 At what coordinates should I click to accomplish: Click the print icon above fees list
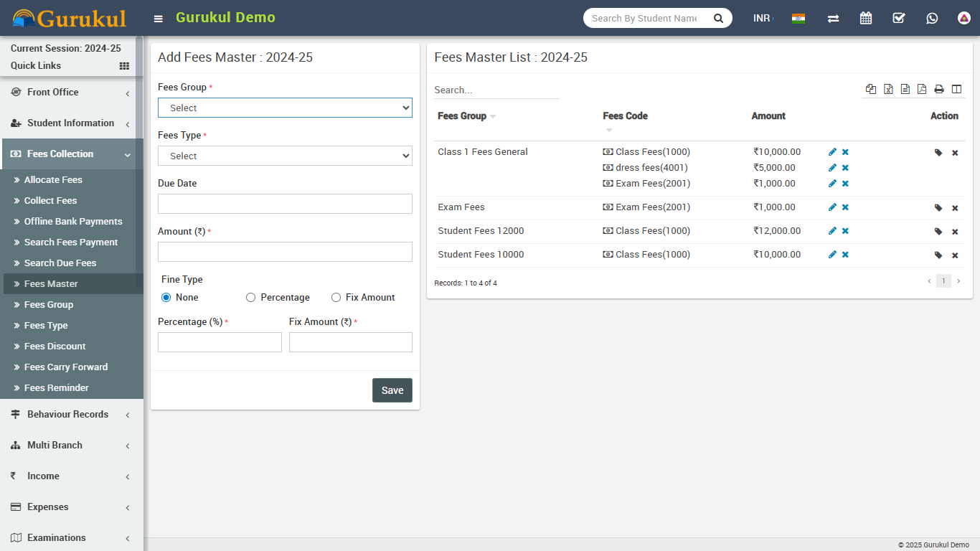[939, 89]
